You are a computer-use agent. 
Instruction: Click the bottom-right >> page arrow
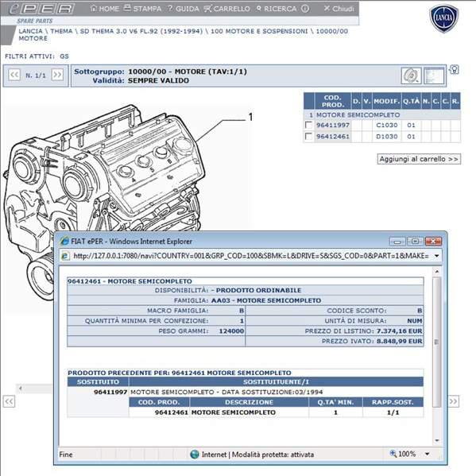(x=454, y=401)
